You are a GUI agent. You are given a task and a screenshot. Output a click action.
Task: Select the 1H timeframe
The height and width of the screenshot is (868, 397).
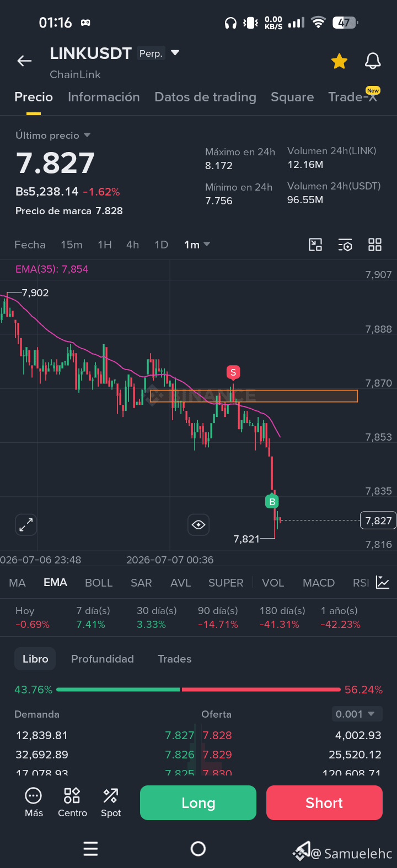point(105,245)
